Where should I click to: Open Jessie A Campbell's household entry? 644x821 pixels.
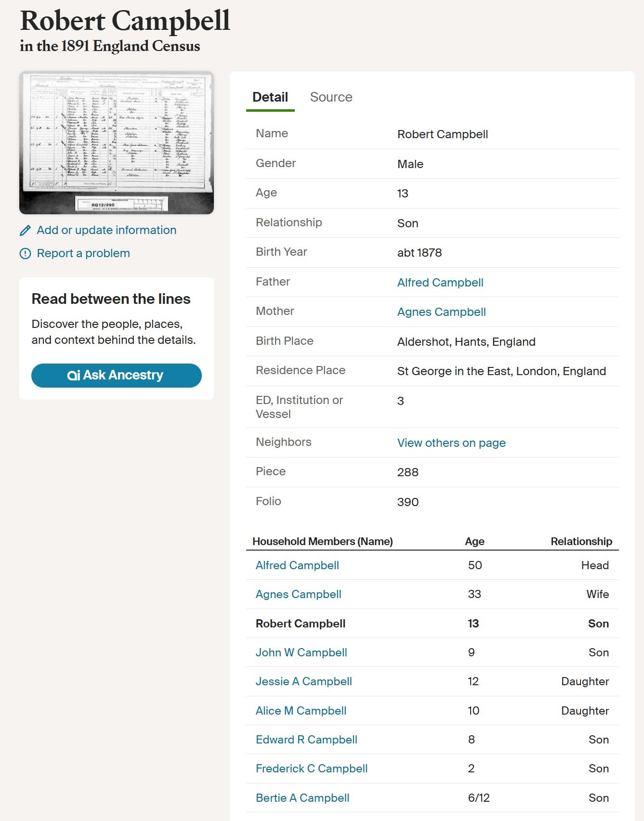pos(303,681)
